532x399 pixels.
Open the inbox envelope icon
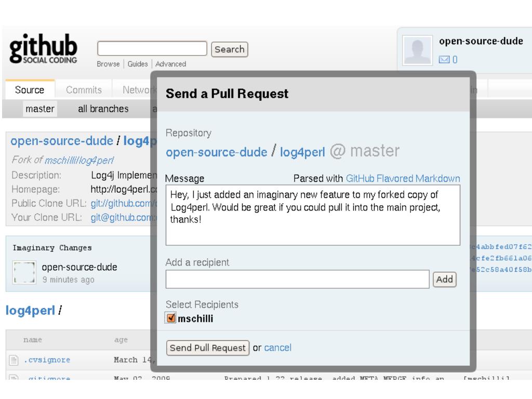click(444, 60)
